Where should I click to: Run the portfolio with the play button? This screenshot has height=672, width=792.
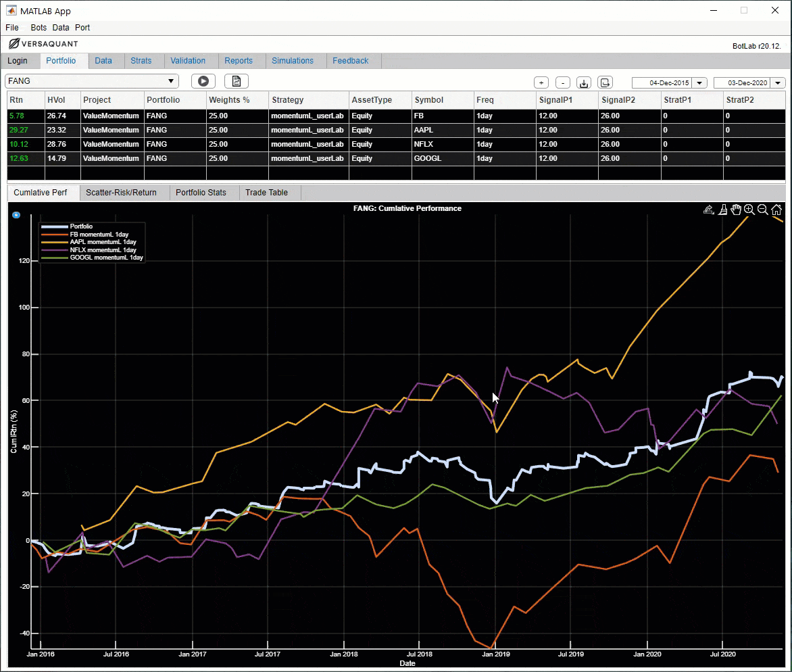(x=203, y=81)
